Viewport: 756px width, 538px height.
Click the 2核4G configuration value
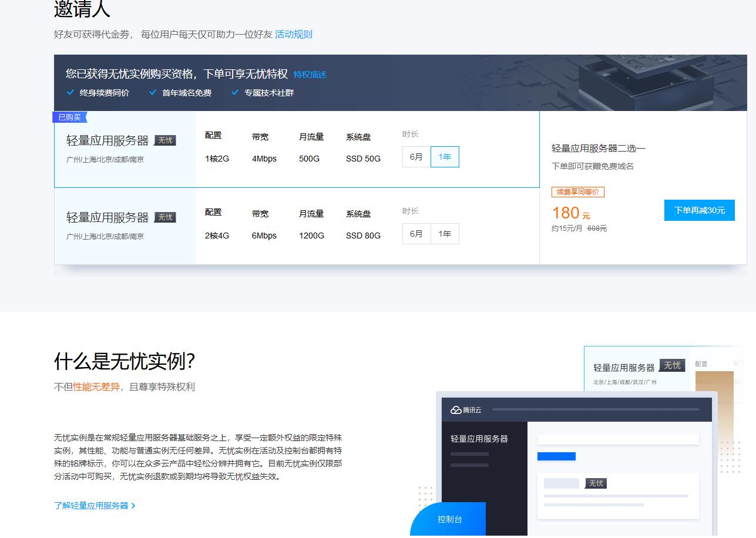[x=217, y=236]
